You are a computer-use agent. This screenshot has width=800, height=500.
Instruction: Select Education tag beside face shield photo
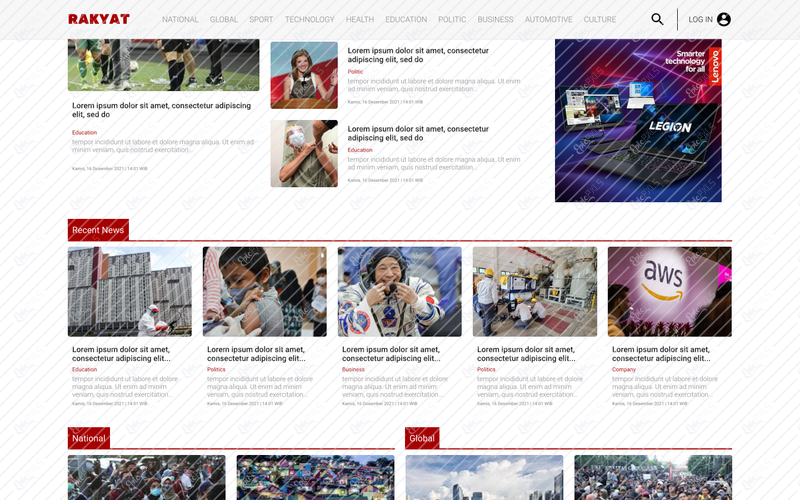pyautogui.click(x=360, y=151)
